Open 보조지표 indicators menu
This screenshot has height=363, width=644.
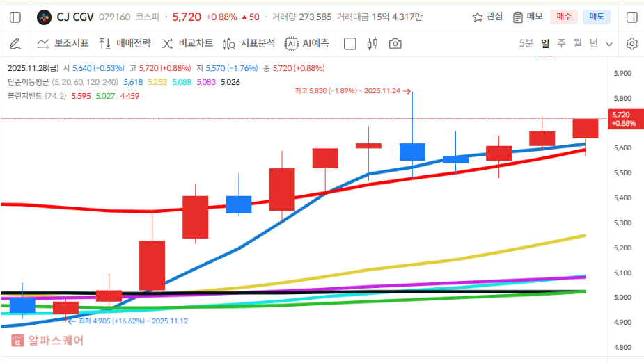[63, 44]
